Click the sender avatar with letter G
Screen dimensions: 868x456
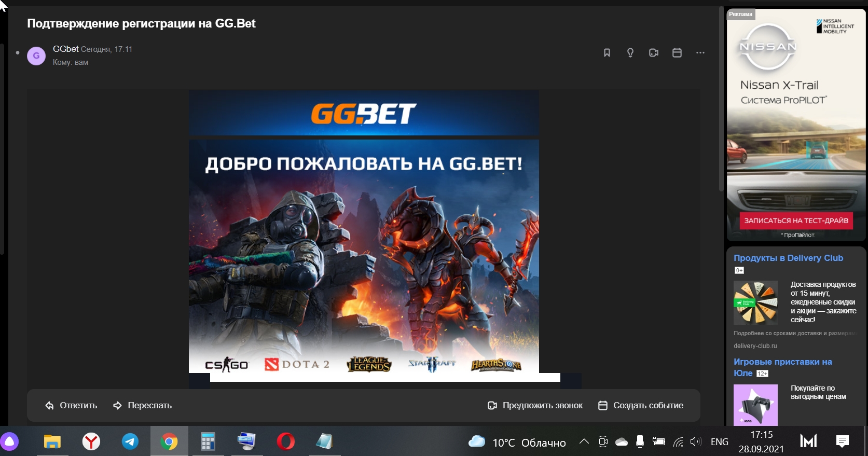click(x=36, y=56)
